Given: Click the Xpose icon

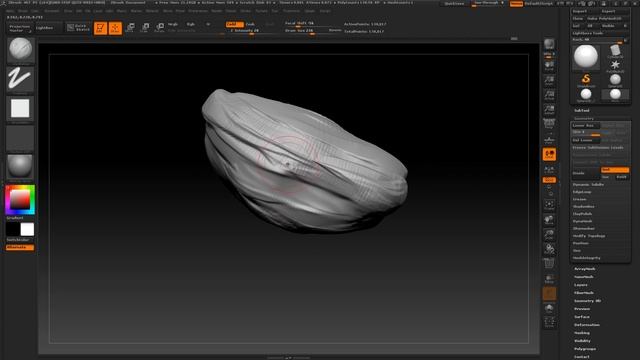Looking at the screenshot, I should [549, 322].
